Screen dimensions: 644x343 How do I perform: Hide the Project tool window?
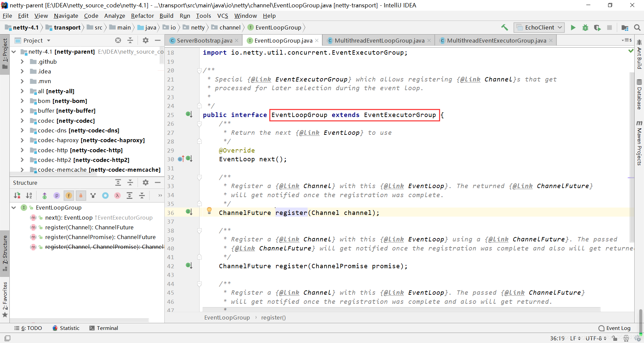pos(158,40)
